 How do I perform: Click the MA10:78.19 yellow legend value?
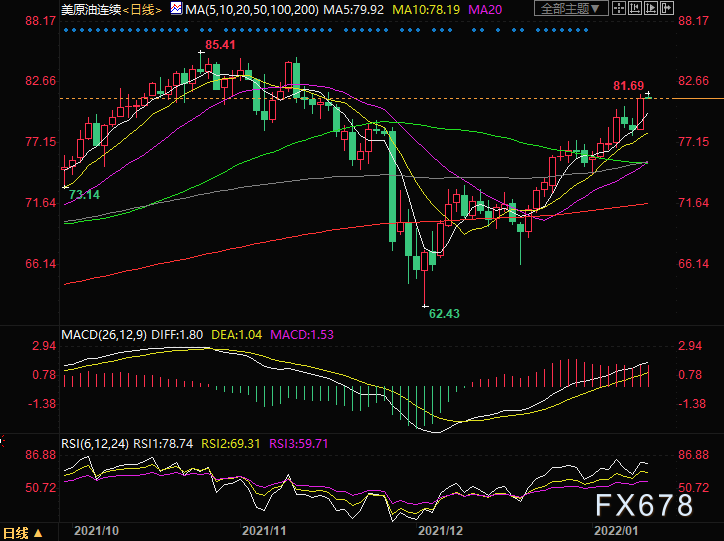[x=426, y=9]
